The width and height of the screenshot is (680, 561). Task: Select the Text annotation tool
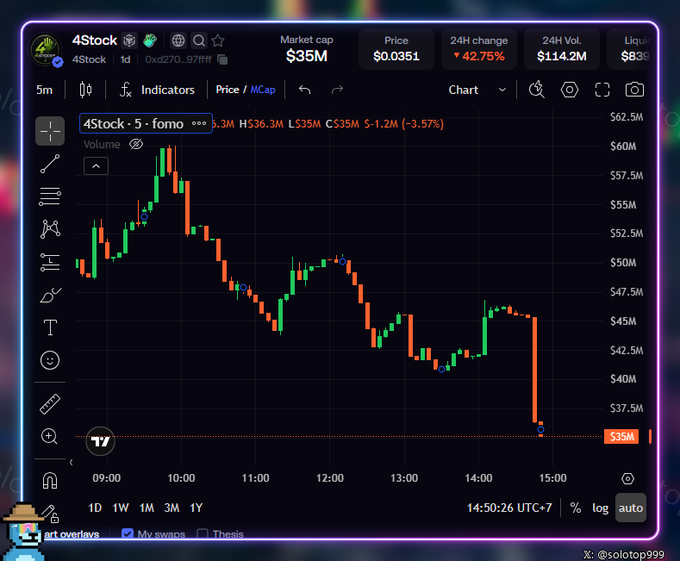coord(50,327)
